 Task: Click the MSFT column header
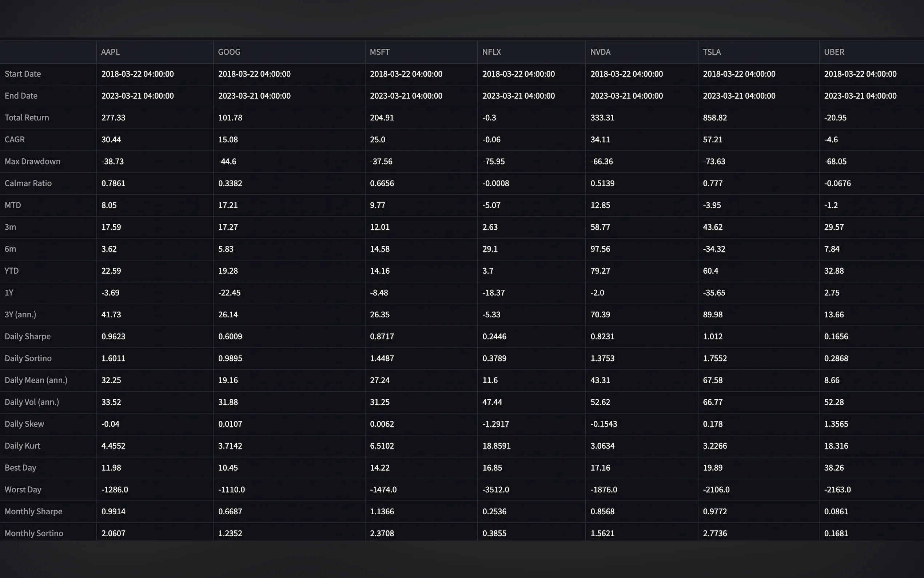(379, 52)
